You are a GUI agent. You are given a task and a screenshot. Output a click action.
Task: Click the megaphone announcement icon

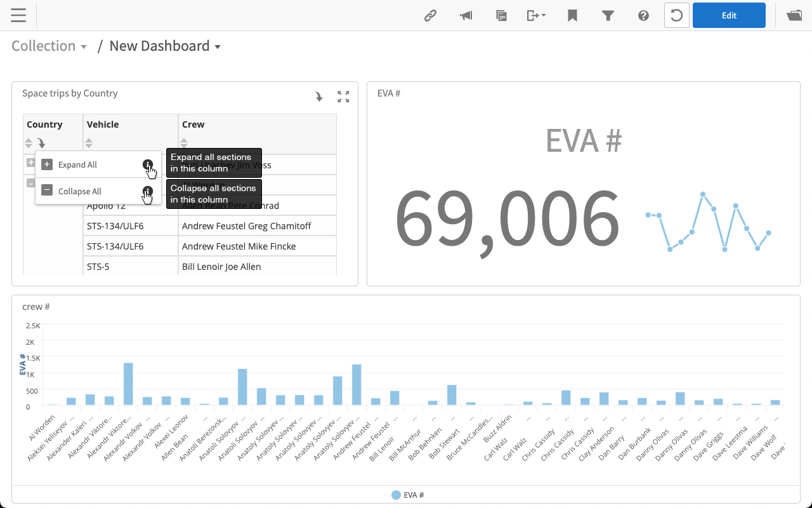click(x=466, y=16)
